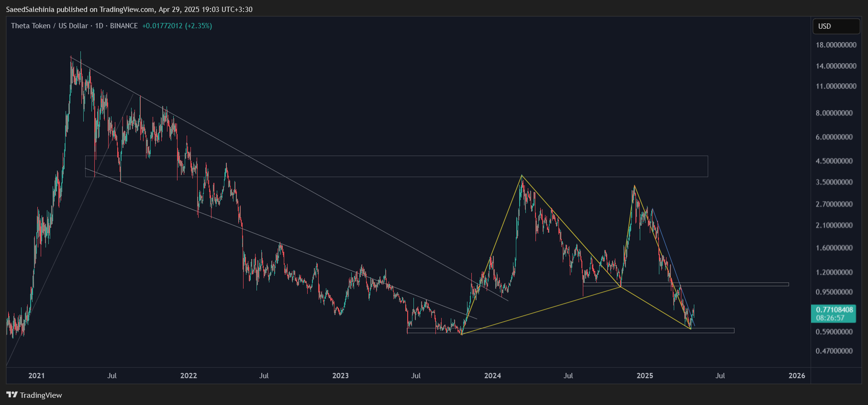868x405 pixels.
Task: Click the 1.20000000 price axis label
Action: pos(834,272)
